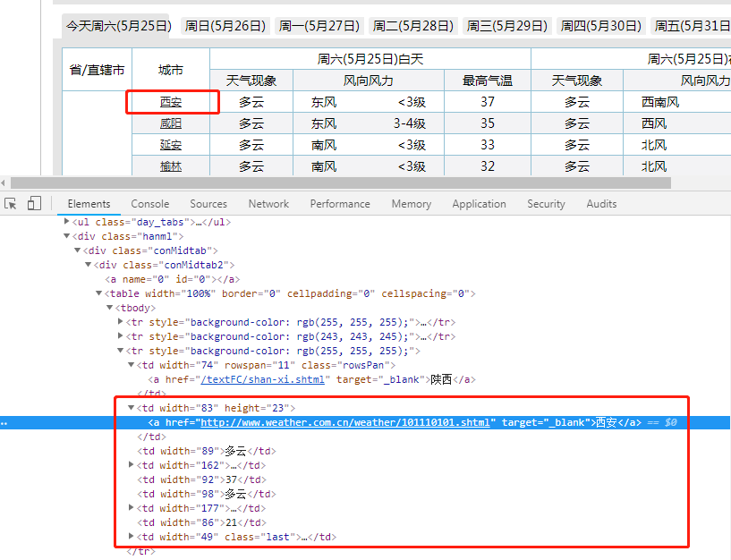The height and width of the screenshot is (560, 731).
Task: Switch to the Console tab
Action: pyautogui.click(x=149, y=204)
